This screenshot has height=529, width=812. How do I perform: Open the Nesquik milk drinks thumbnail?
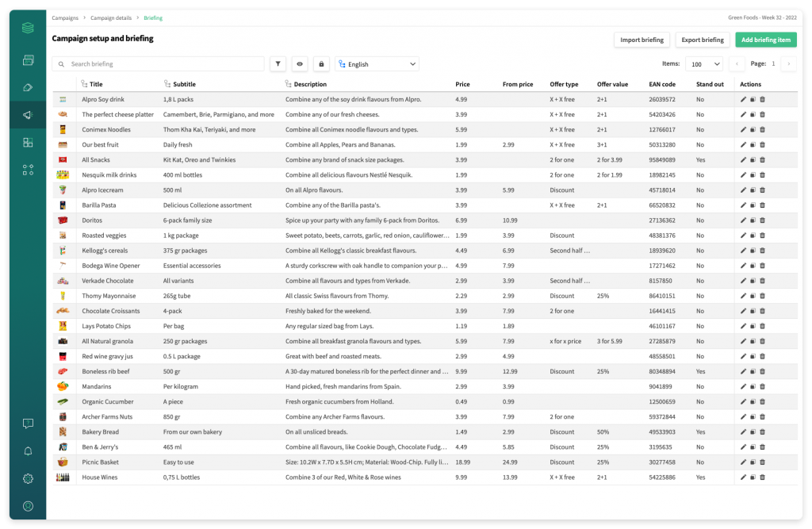pos(63,175)
